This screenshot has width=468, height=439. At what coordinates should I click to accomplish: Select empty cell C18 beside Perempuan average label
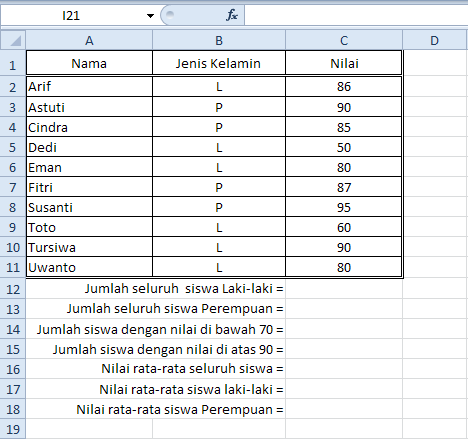tap(344, 409)
